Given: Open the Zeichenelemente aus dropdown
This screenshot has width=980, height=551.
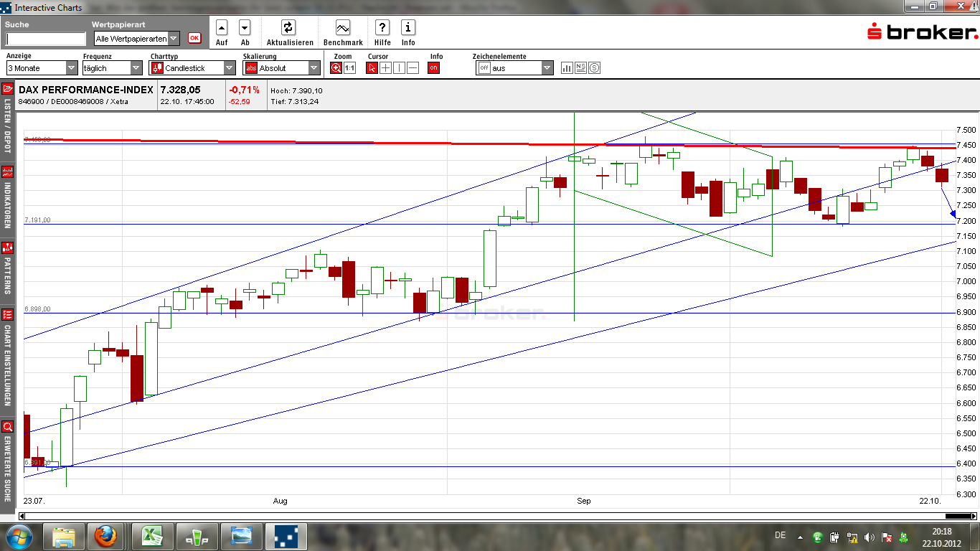Looking at the screenshot, I should pos(515,68).
